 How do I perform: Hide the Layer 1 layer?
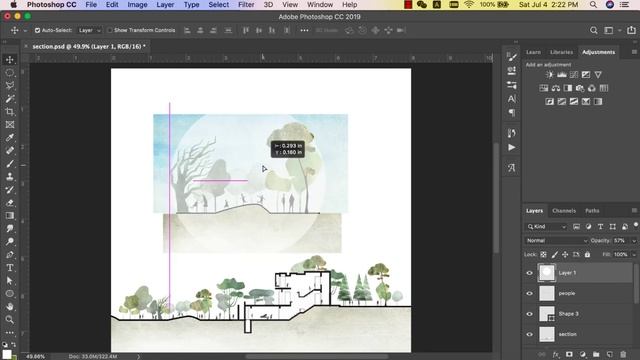click(529, 273)
